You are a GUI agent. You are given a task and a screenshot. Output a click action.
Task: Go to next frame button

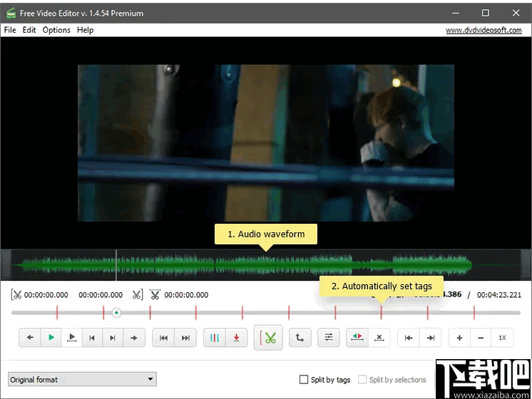113,338
